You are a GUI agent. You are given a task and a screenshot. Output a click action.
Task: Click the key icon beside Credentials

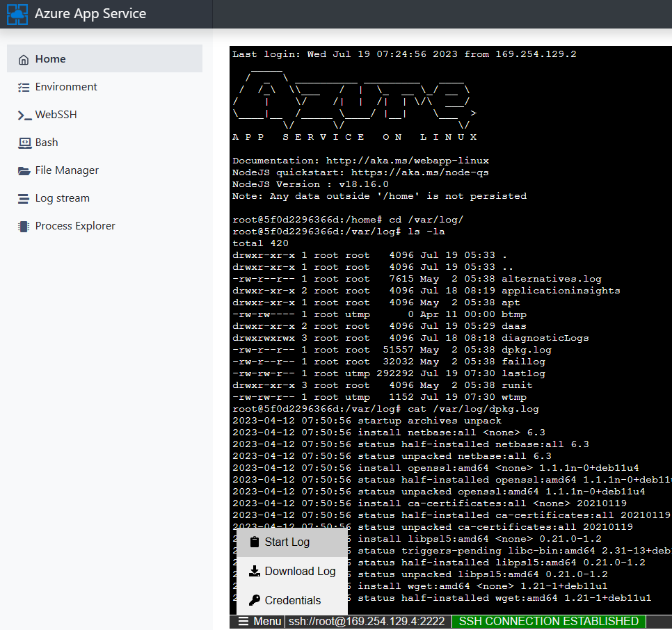click(x=254, y=600)
